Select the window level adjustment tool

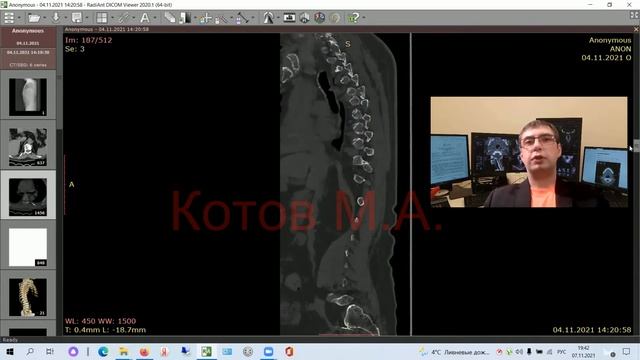coord(185,18)
